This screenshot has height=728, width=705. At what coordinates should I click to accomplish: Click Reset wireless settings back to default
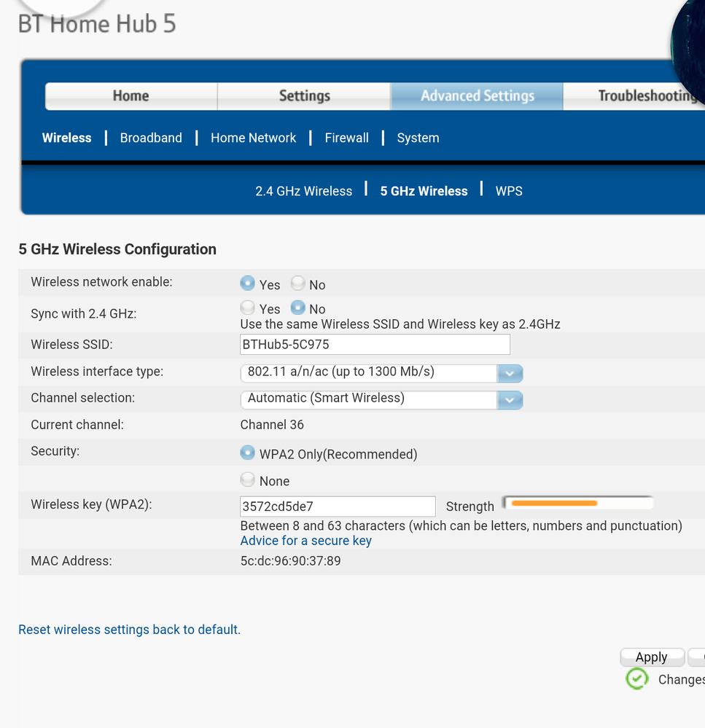point(130,630)
